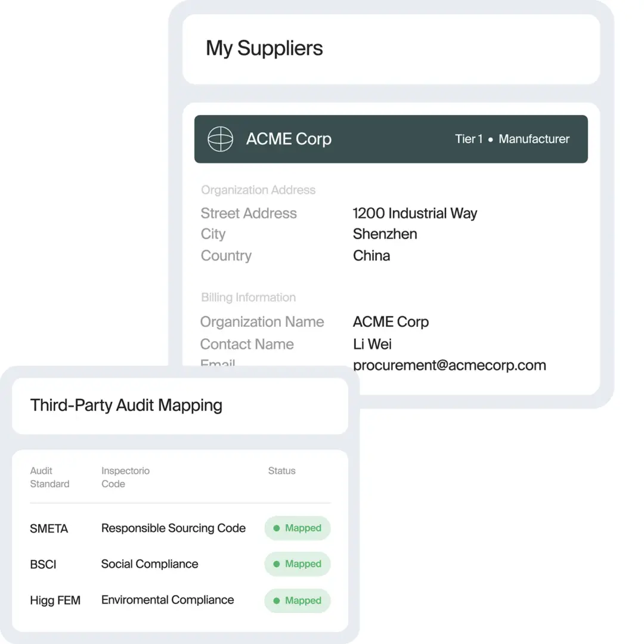This screenshot has height=644, width=644.
Task: Click the Status column header
Action: coord(281,470)
